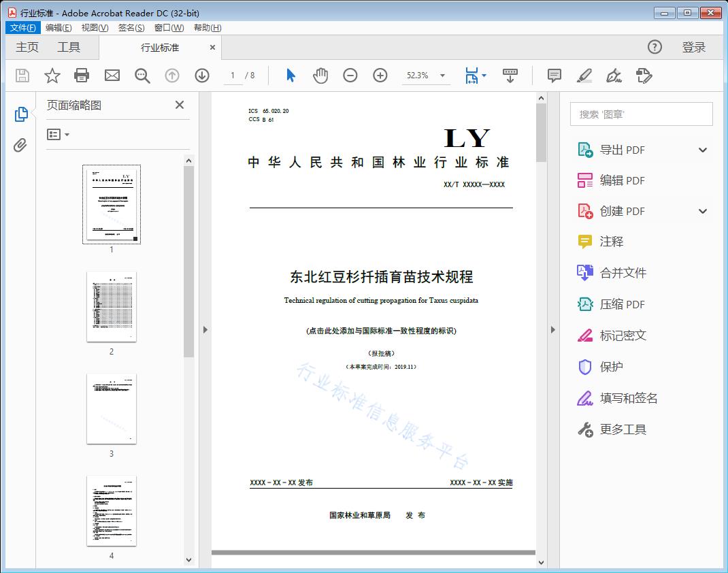The width and height of the screenshot is (728, 573).
Task: Open 合并文件 from the tools pane
Action: coord(621,272)
